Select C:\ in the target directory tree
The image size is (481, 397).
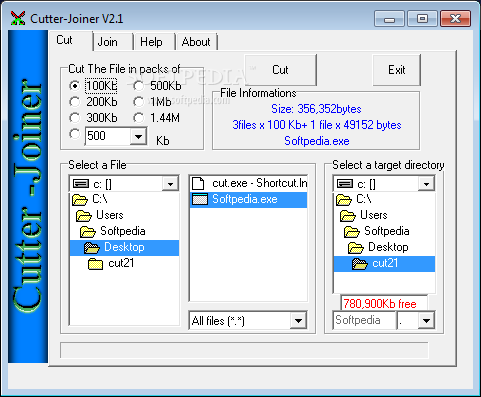coord(384,200)
